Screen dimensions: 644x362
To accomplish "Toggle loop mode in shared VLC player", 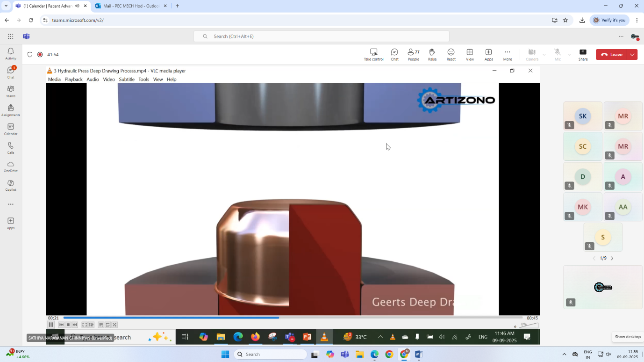I will coord(108,325).
